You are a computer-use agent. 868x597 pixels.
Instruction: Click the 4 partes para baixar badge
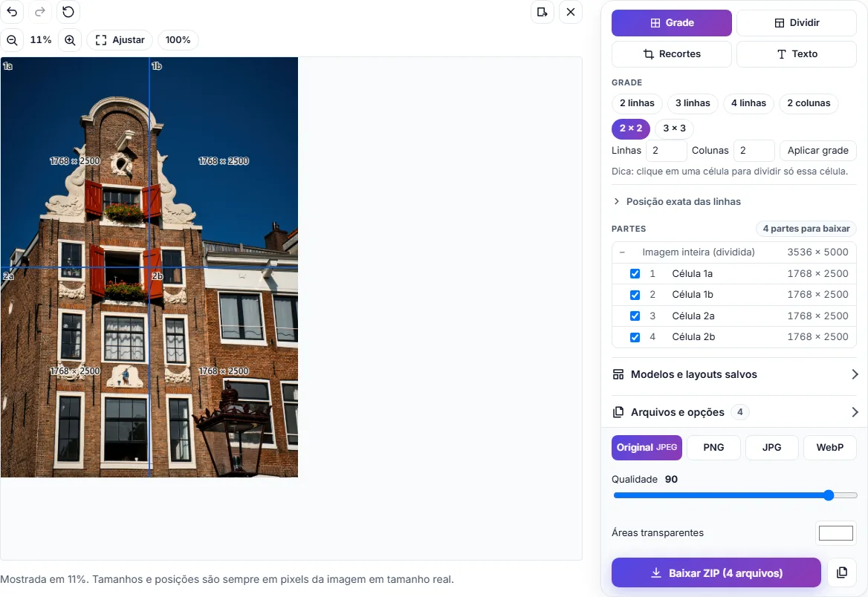pyautogui.click(x=806, y=229)
